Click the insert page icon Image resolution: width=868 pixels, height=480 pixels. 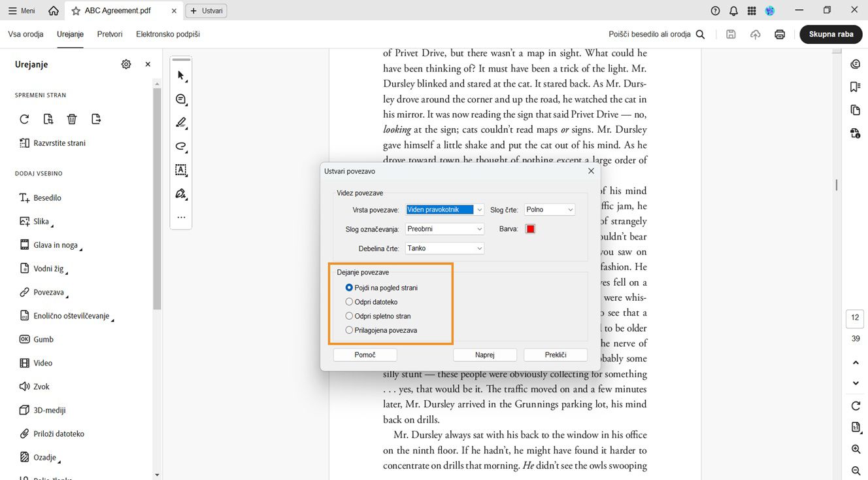[48, 119]
